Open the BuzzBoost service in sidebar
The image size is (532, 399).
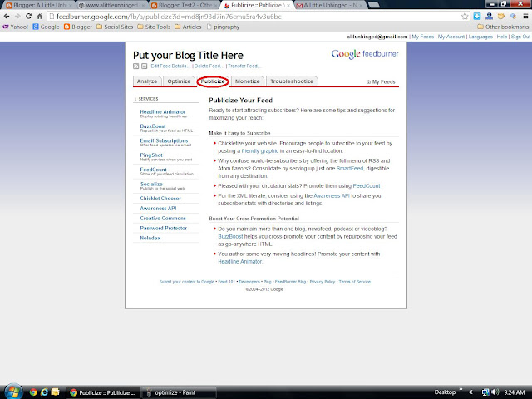(153, 126)
